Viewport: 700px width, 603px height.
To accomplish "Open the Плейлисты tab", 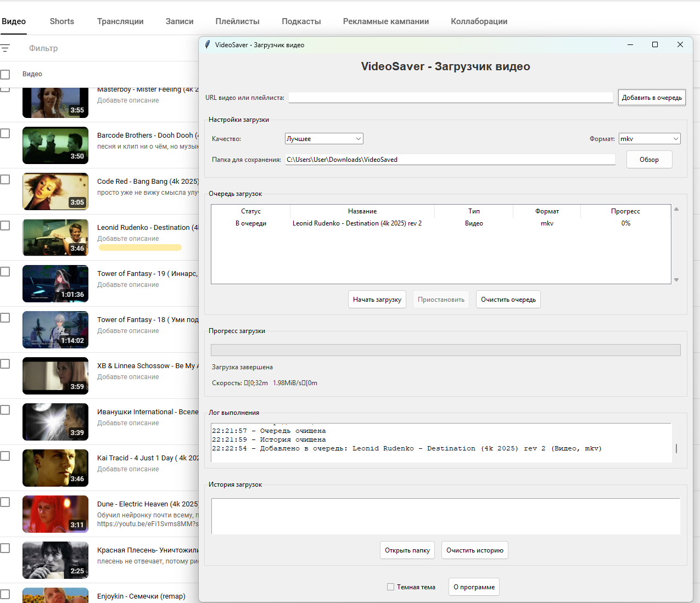I will pos(238,21).
